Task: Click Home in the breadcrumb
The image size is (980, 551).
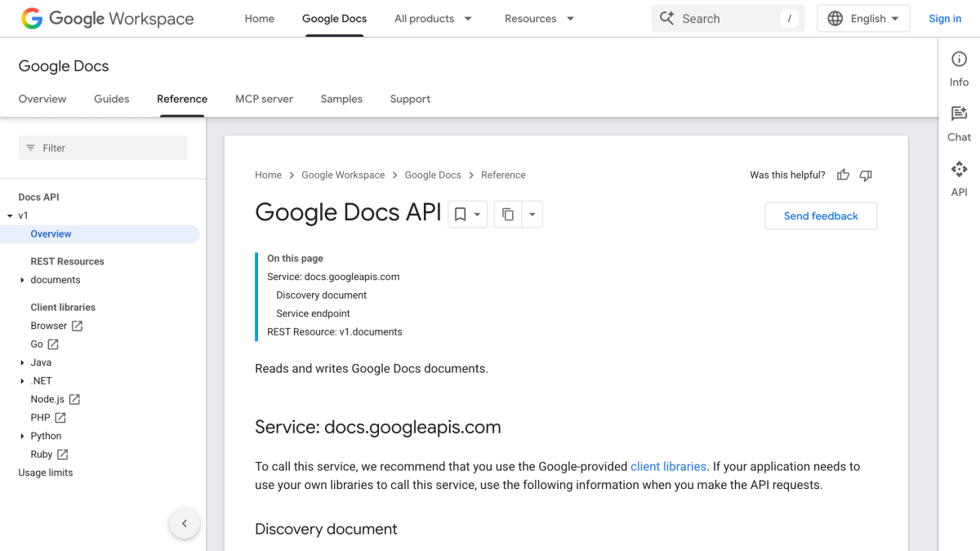Action: (268, 175)
